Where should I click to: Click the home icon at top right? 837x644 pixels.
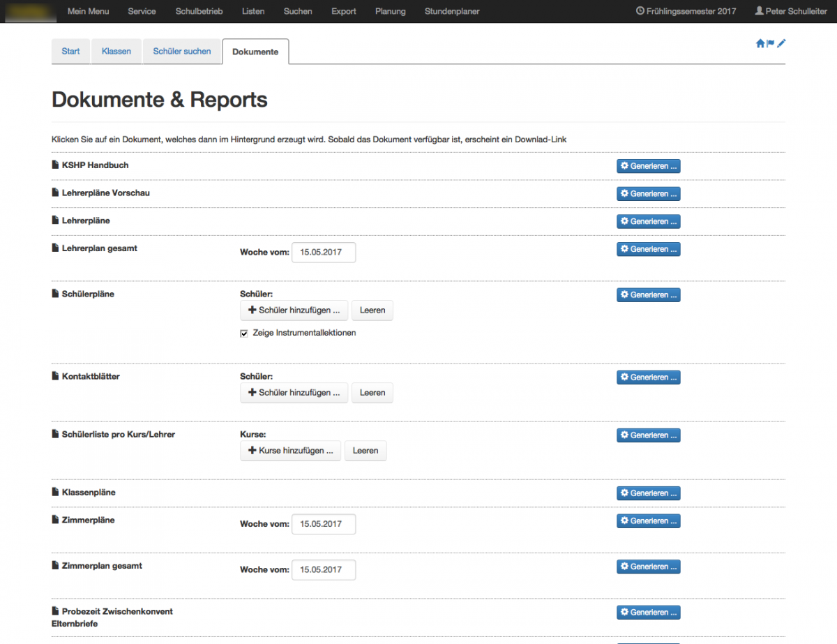[760, 43]
